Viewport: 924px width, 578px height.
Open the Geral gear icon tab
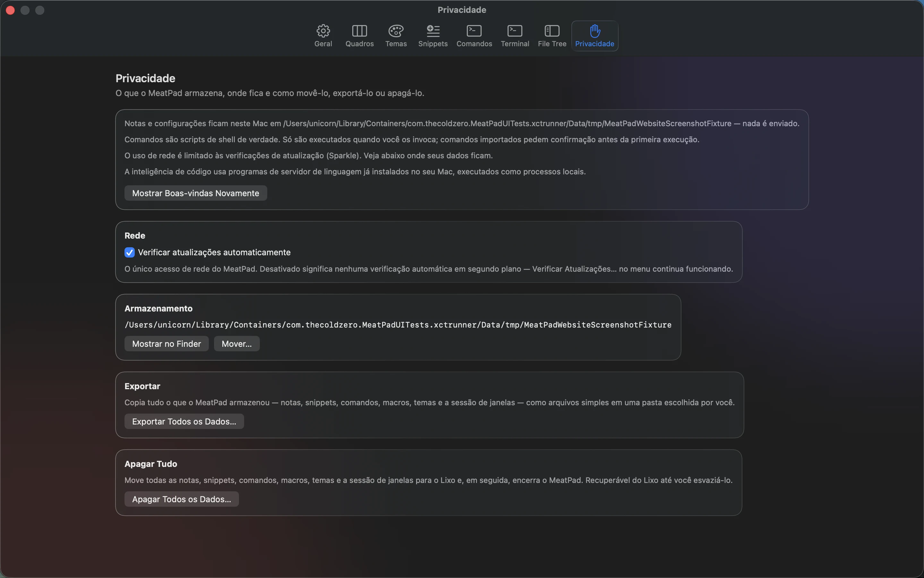click(x=323, y=36)
